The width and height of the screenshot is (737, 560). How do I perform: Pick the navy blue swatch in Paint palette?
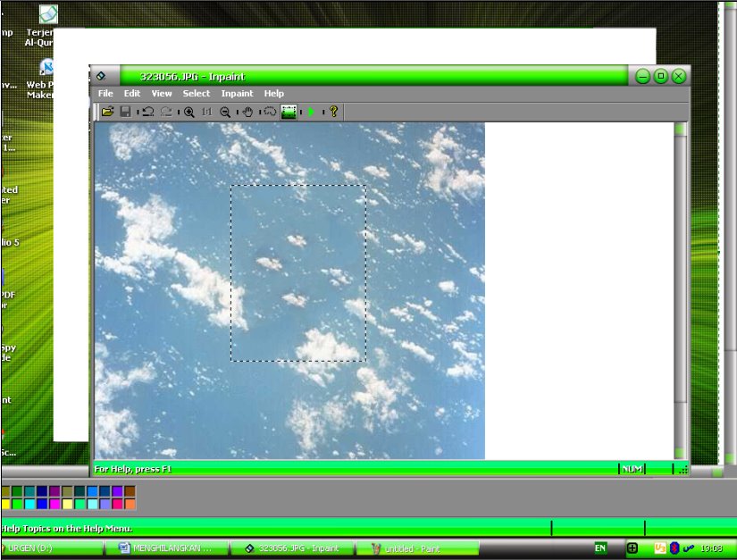coord(42,491)
